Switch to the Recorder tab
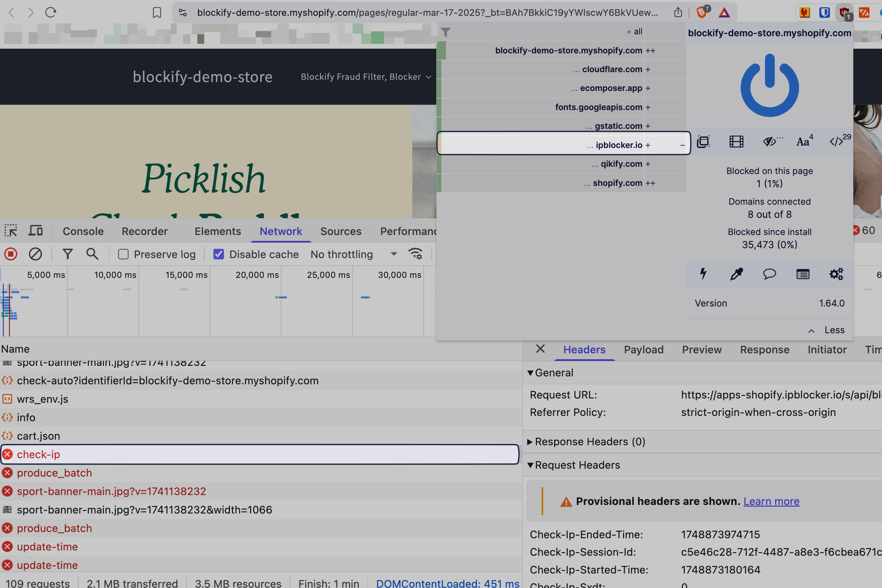 click(144, 231)
